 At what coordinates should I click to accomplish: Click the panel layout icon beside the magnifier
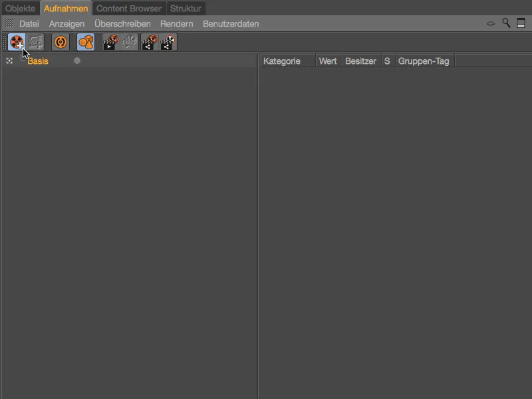click(x=521, y=23)
